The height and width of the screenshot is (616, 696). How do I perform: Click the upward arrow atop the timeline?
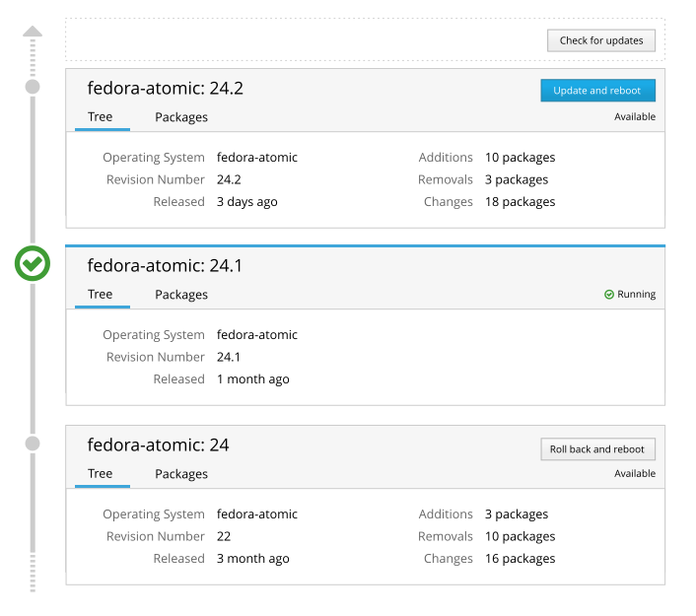click(33, 32)
